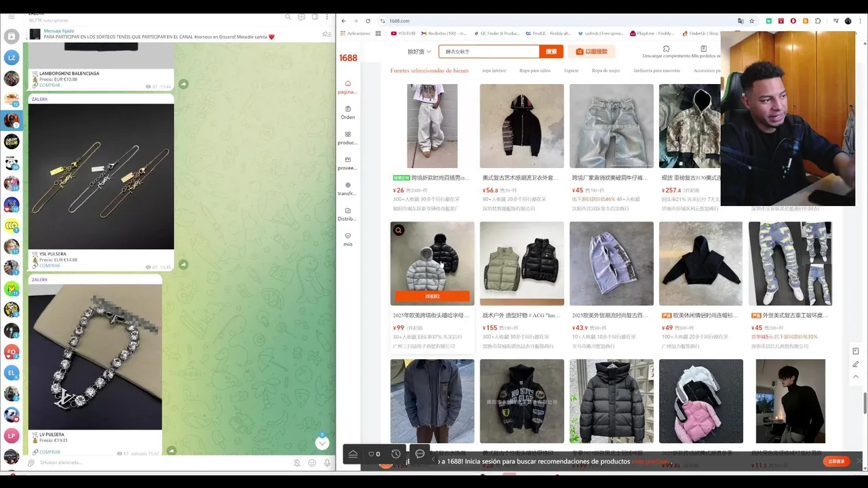The height and width of the screenshot is (488, 868).
Task: Click the voice message microphone icon
Action: coord(328,463)
